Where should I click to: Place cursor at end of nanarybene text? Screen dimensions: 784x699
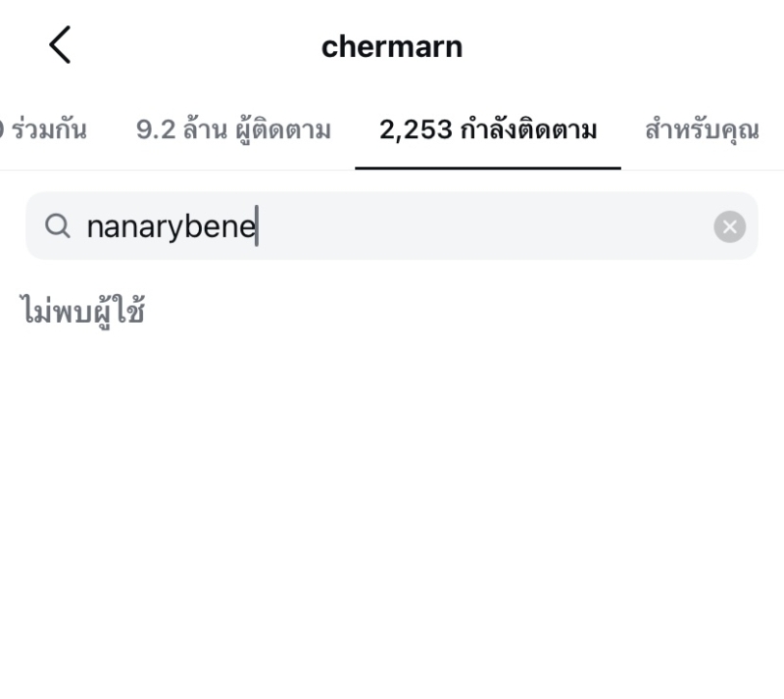257,227
